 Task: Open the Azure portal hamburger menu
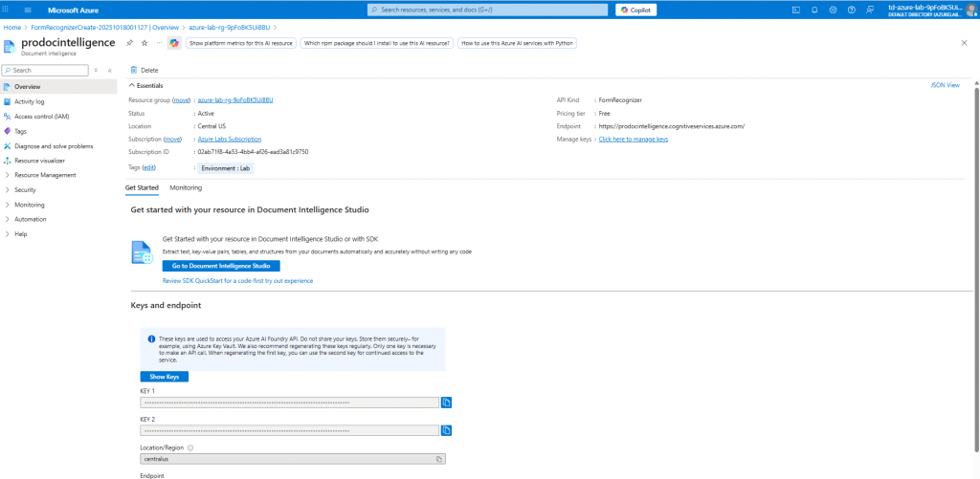15,10
